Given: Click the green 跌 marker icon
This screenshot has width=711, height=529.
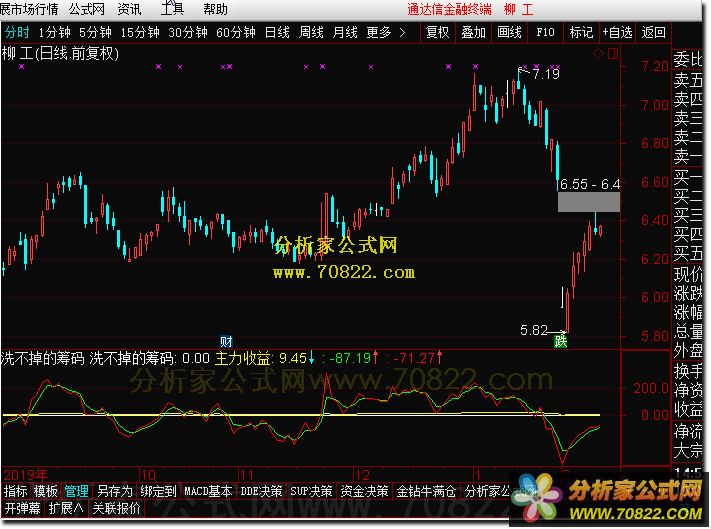Looking at the screenshot, I should [x=562, y=341].
